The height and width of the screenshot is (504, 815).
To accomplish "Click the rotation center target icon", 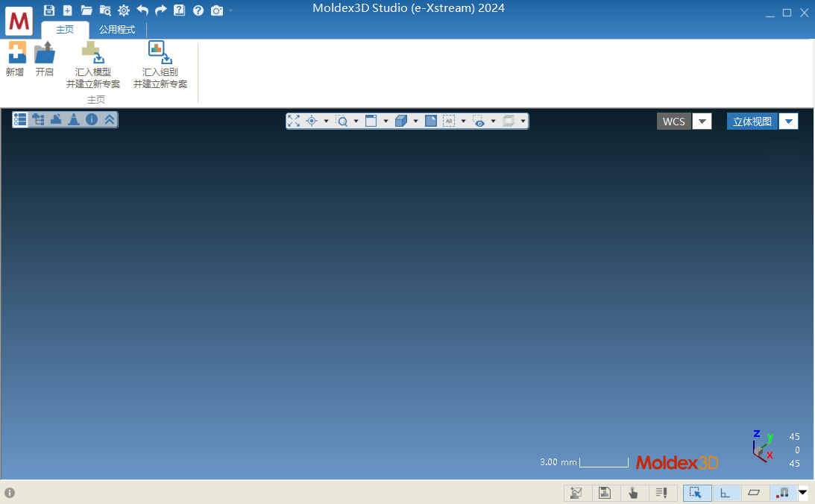I will (312, 121).
